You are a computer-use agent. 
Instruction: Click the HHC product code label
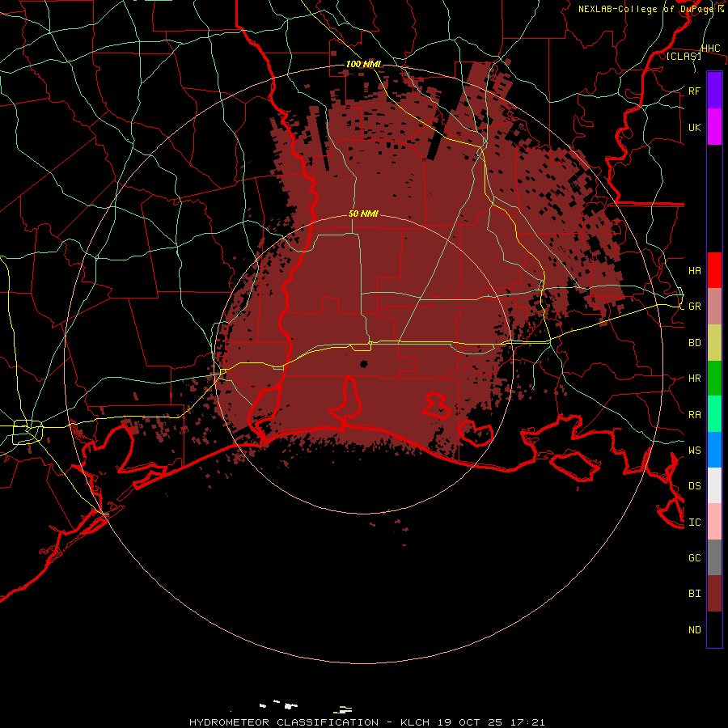tap(711, 49)
